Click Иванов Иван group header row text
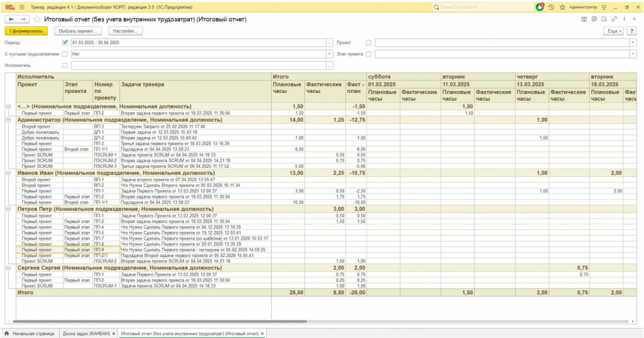 tap(116, 173)
